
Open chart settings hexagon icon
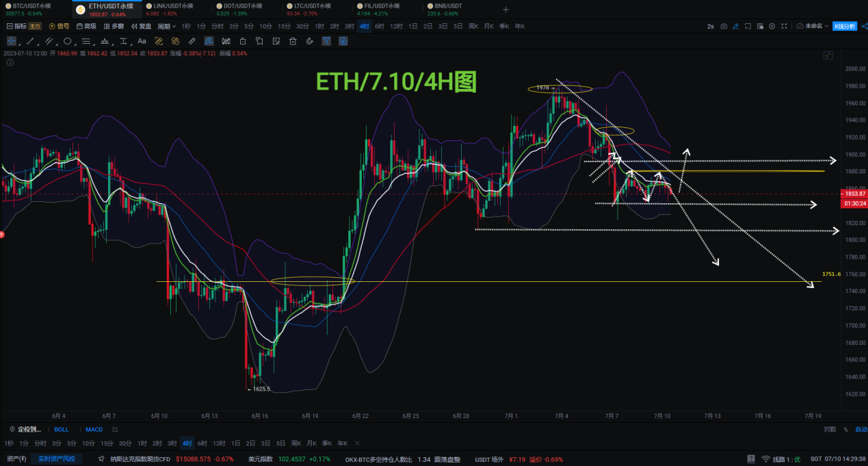(772, 26)
